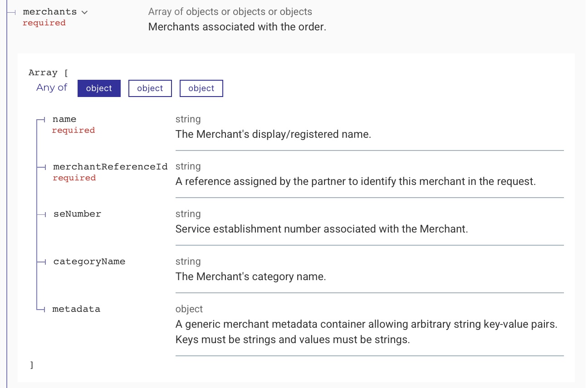This screenshot has height=388, width=588.
Task: Click the Array opening bracket text
Action: [48, 73]
